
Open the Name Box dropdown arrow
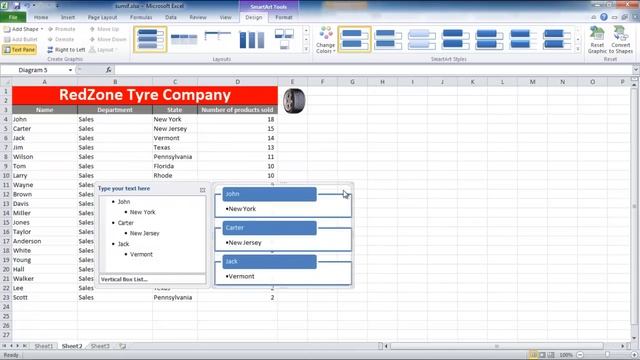(x=71, y=70)
